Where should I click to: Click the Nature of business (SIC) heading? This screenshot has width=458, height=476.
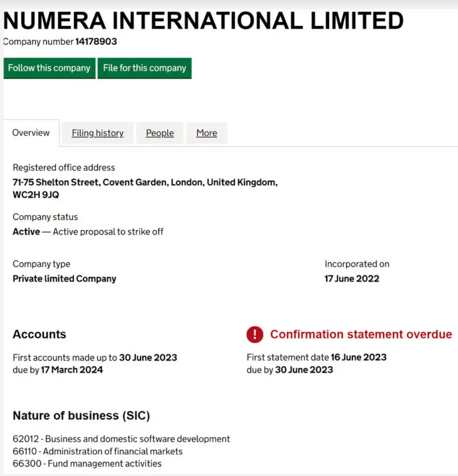point(81,415)
